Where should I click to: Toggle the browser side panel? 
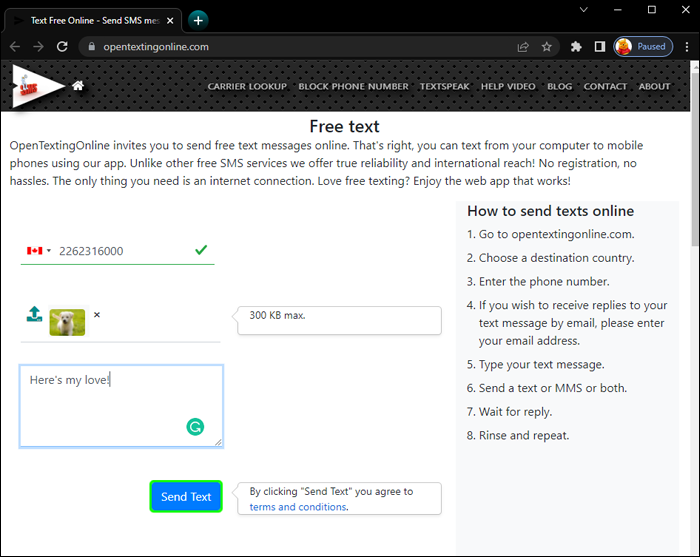tap(600, 47)
